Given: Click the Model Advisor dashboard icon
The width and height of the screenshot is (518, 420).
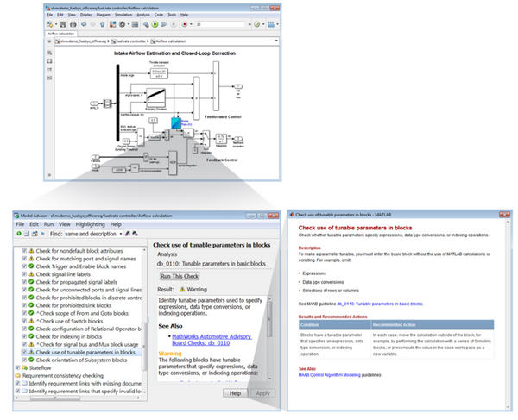Looking at the screenshot, I should pos(35,234).
